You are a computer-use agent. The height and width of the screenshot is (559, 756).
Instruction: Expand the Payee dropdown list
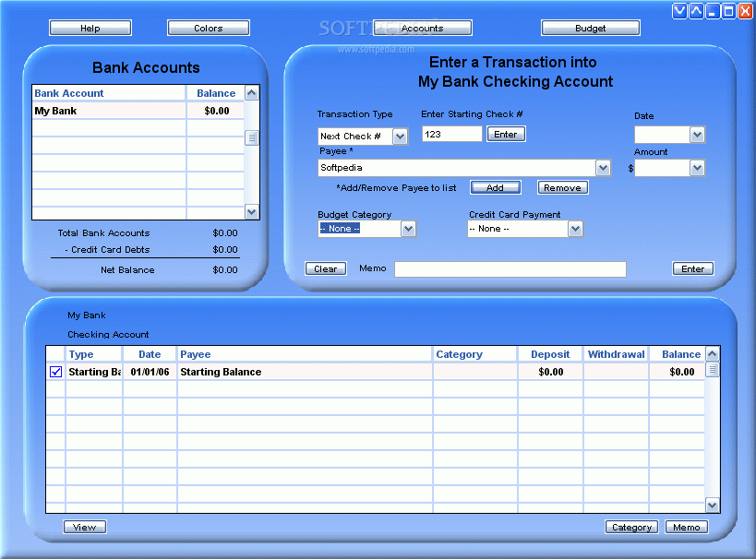tap(603, 168)
